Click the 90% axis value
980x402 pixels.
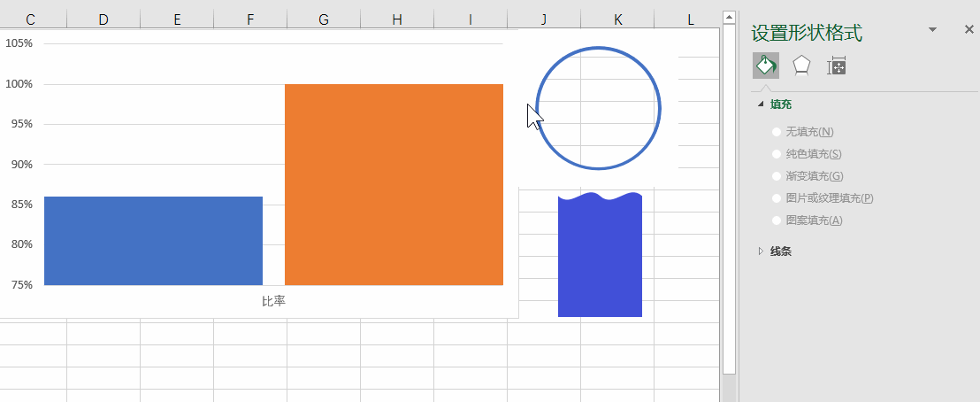coord(22,164)
